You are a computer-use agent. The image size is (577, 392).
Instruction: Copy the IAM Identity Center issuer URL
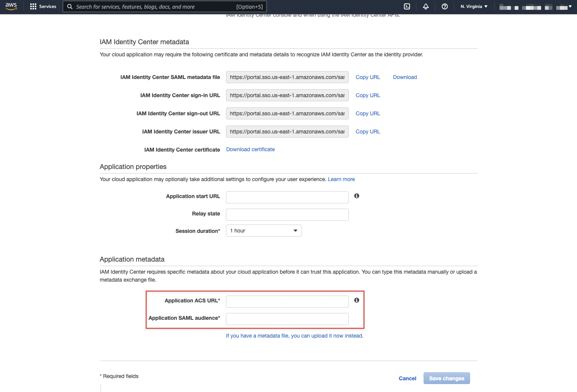tap(368, 132)
